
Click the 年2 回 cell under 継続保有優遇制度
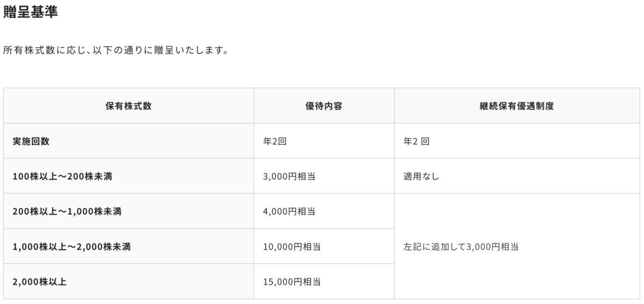(x=416, y=141)
